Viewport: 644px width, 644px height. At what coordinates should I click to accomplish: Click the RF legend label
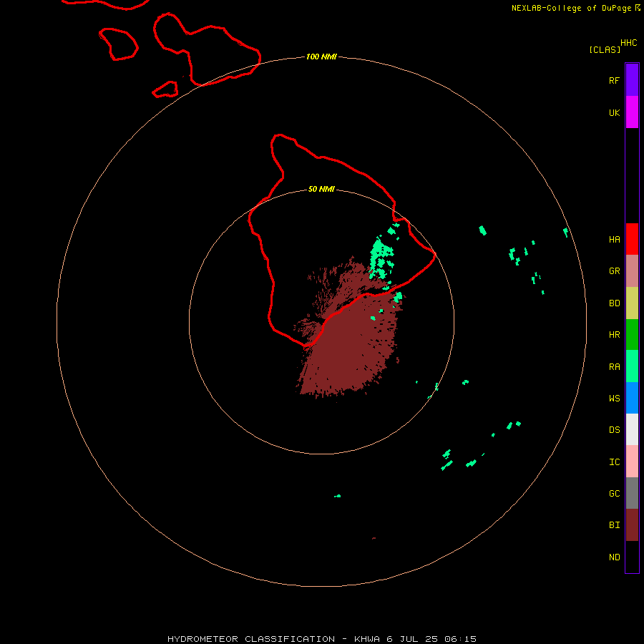click(614, 81)
